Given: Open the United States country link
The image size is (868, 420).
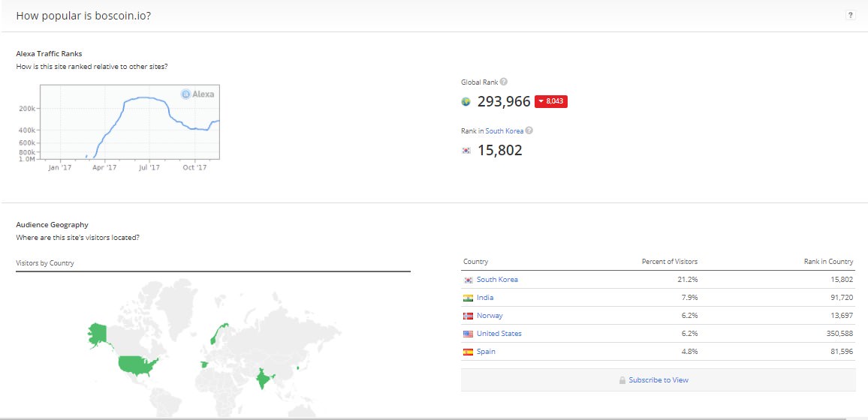Looking at the screenshot, I should [499, 333].
